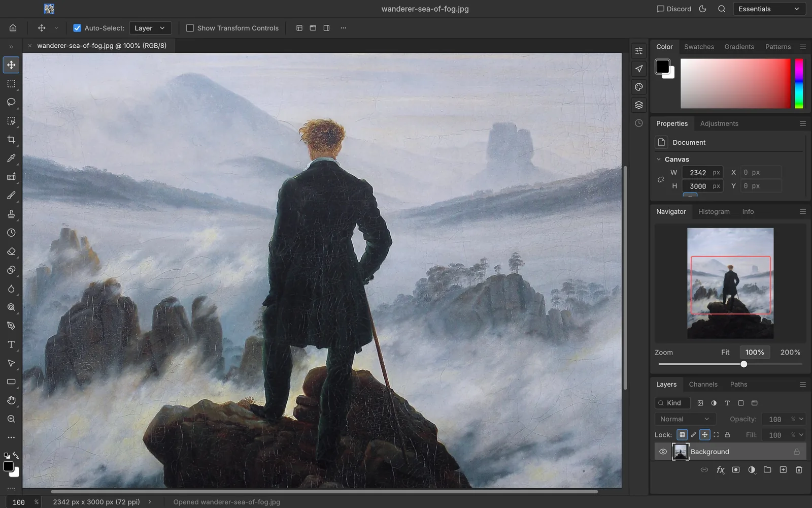Select the Rectangular Marquee tool
812x508 pixels.
coord(11,84)
